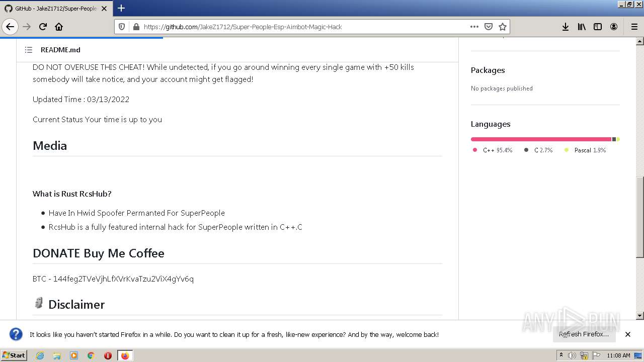Open the network status tray icon
644x362 pixels.
click(x=584, y=355)
